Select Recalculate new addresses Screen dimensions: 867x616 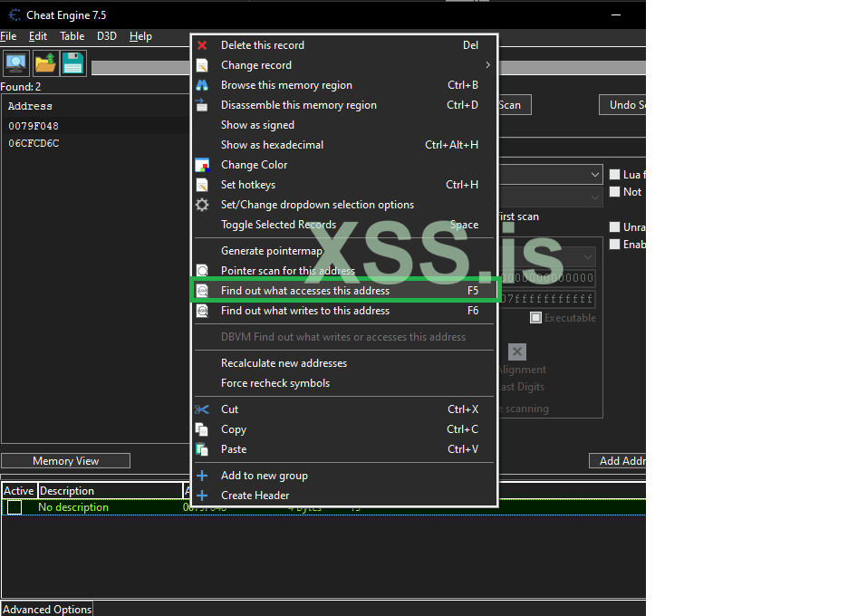(x=345, y=363)
